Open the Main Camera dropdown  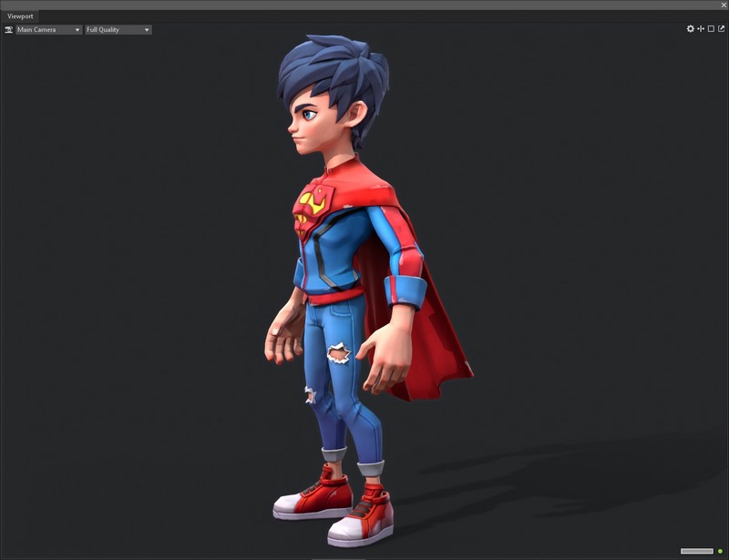49,30
